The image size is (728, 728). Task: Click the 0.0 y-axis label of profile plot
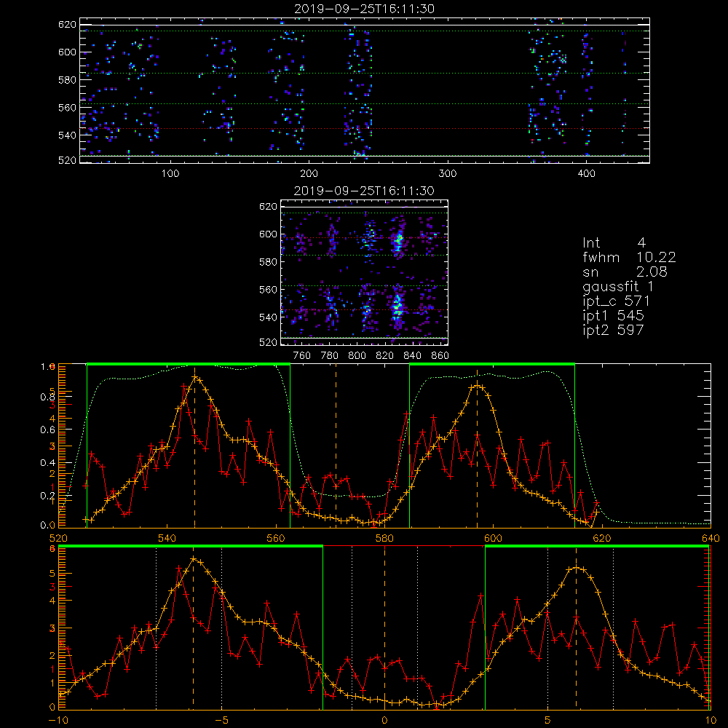coord(47,526)
